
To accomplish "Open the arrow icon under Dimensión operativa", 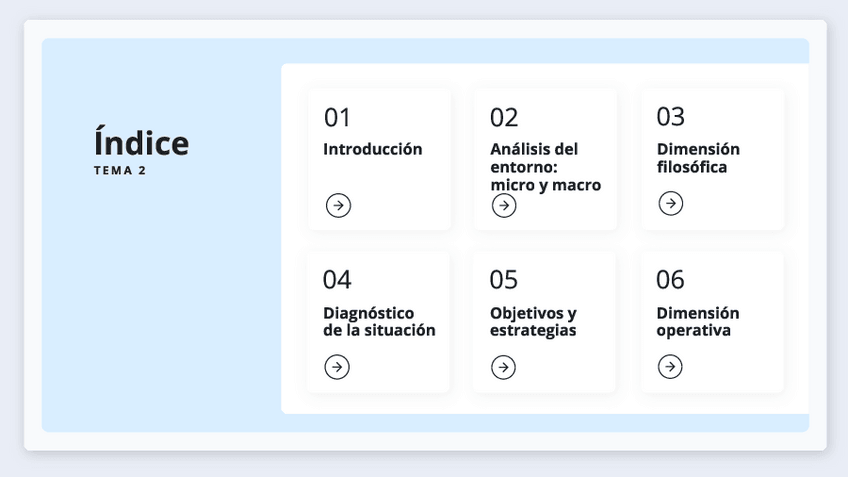I will pos(670,367).
